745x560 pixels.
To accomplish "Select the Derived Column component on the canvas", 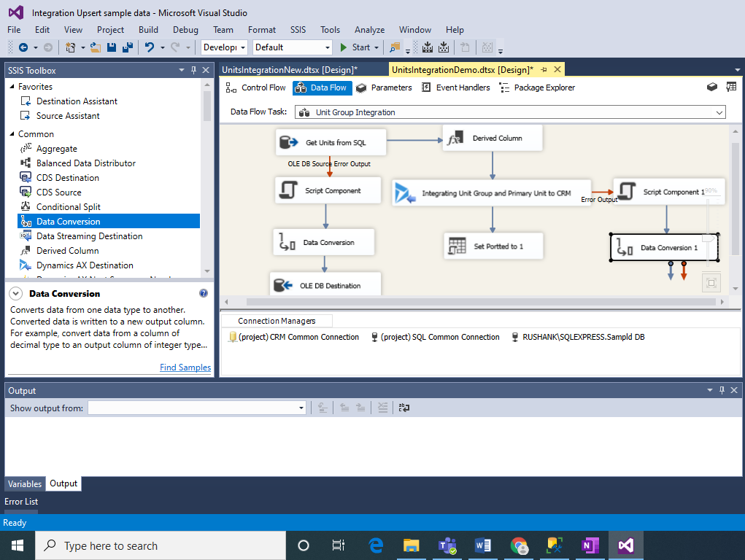I will [493, 139].
